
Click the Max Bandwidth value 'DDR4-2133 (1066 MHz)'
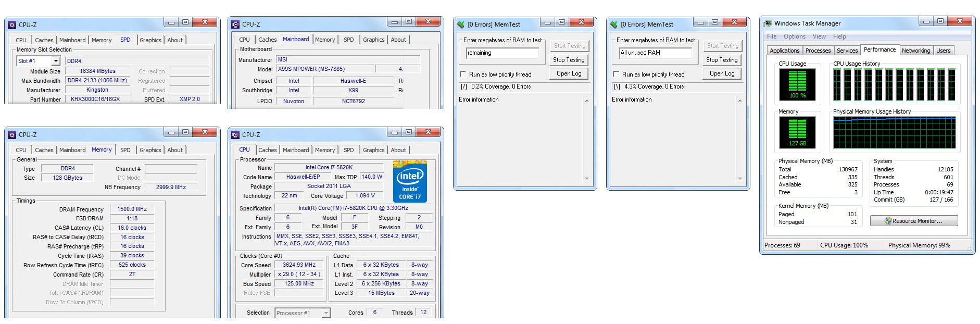(x=97, y=80)
